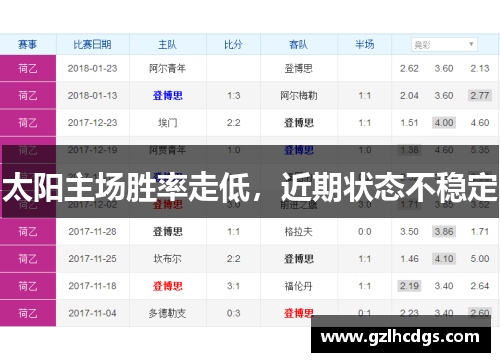The image size is (500, 362).
Task: Select the date 2017-11-25
Action: (x=92, y=259)
